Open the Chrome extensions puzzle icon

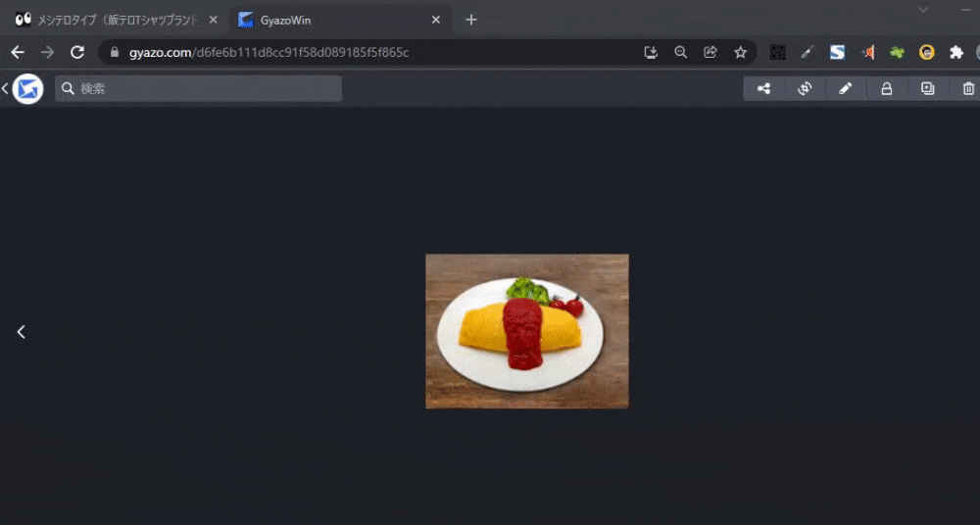pyautogui.click(x=956, y=52)
